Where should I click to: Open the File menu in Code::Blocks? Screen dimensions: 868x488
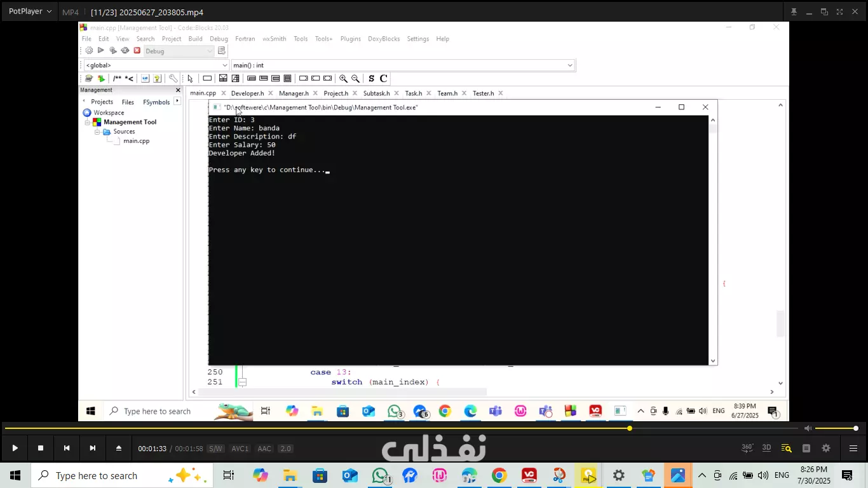(x=86, y=39)
